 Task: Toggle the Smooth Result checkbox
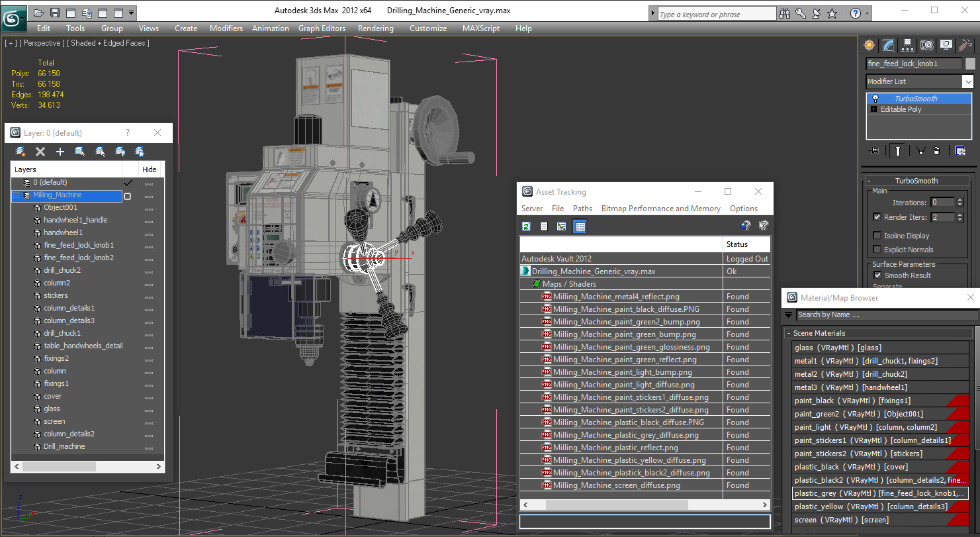click(x=877, y=275)
